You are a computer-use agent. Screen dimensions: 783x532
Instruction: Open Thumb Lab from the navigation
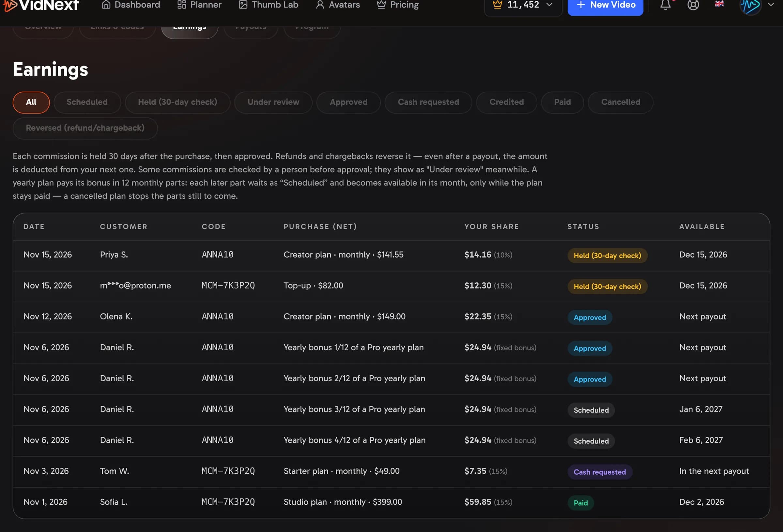click(x=269, y=5)
